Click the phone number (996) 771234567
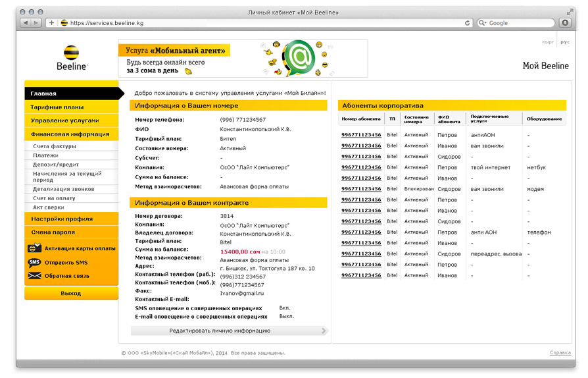 click(243, 120)
